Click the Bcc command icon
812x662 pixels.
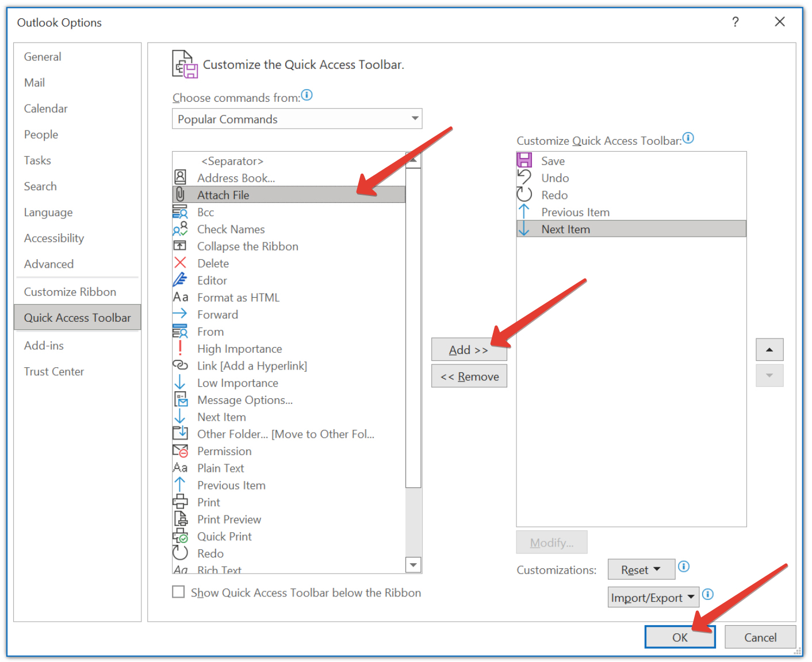click(180, 212)
